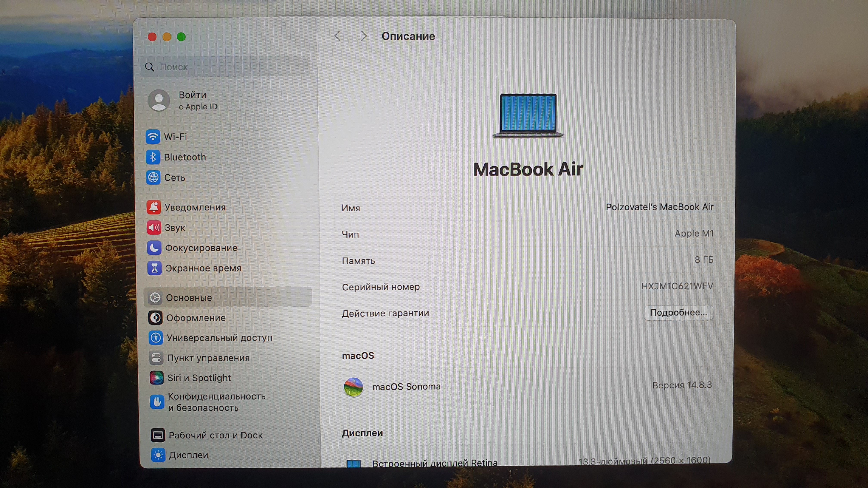The width and height of the screenshot is (868, 488).
Task: Open Siri и Spotlight icon
Action: click(x=156, y=378)
